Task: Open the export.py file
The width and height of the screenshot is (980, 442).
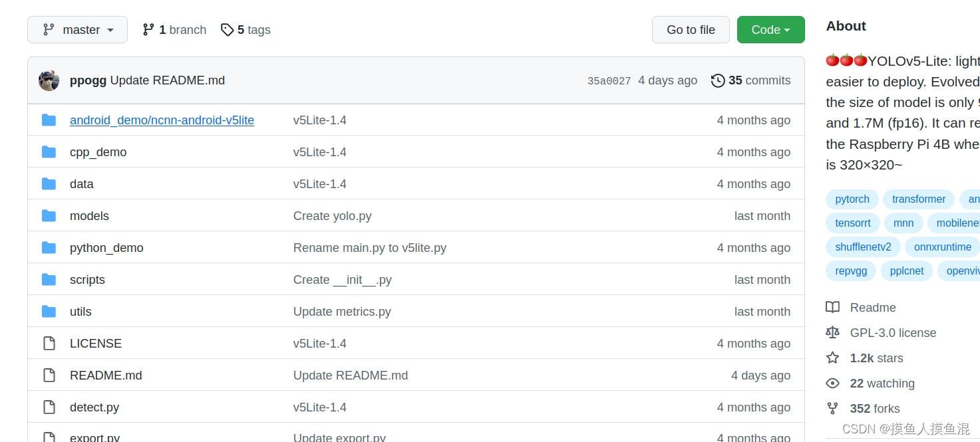Action: point(94,437)
